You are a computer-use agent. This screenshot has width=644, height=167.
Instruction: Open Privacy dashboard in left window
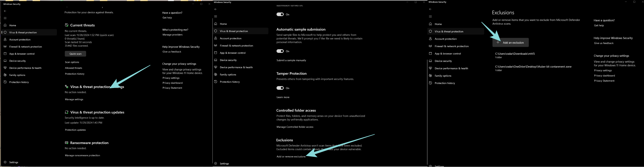(x=172, y=83)
